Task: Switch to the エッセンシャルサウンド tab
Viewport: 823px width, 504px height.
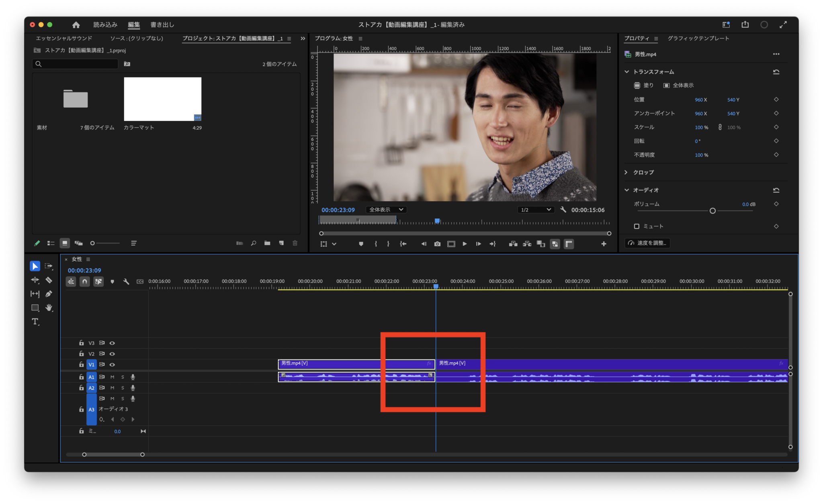Action: click(x=63, y=38)
